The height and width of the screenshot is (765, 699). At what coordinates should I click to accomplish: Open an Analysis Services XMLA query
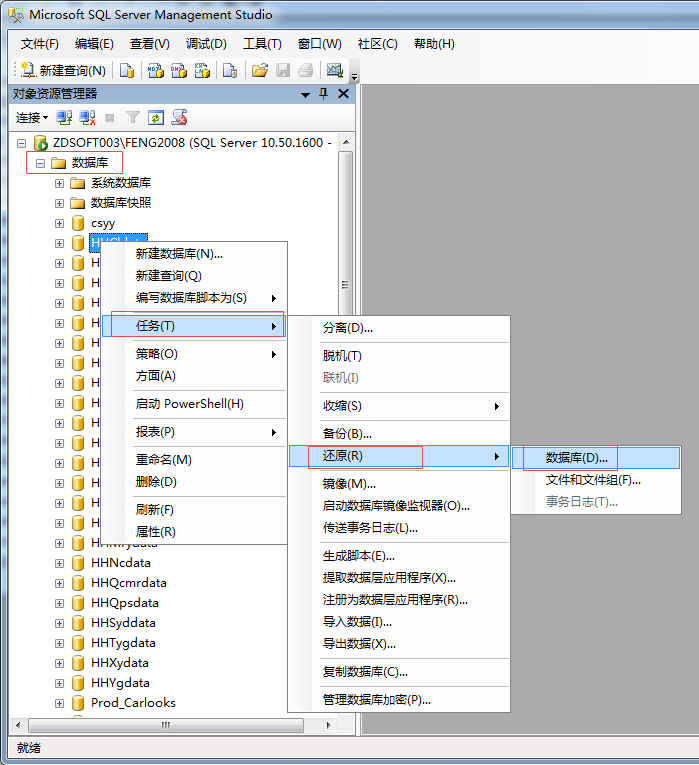(202, 71)
